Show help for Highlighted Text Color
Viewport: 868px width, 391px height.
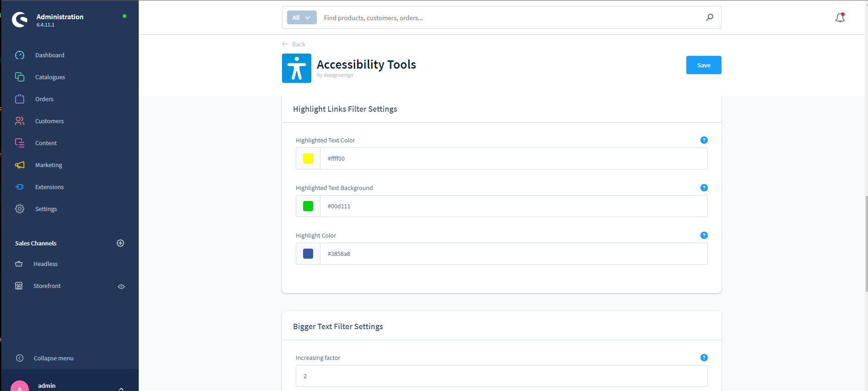pyautogui.click(x=704, y=140)
